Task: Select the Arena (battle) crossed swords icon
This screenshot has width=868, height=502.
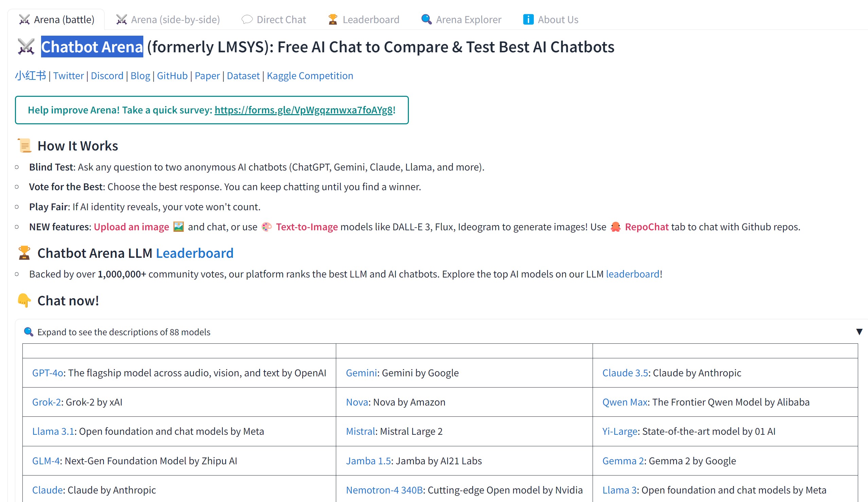Action: (23, 20)
